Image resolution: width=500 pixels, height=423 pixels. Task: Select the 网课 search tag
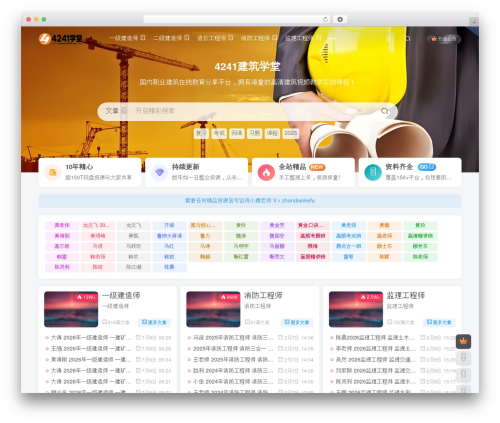(x=237, y=133)
